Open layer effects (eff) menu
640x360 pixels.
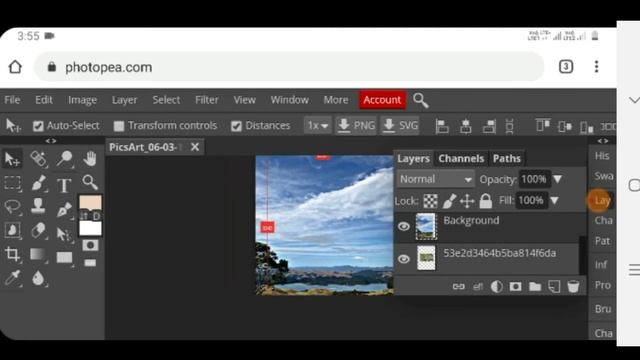(478, 287)
